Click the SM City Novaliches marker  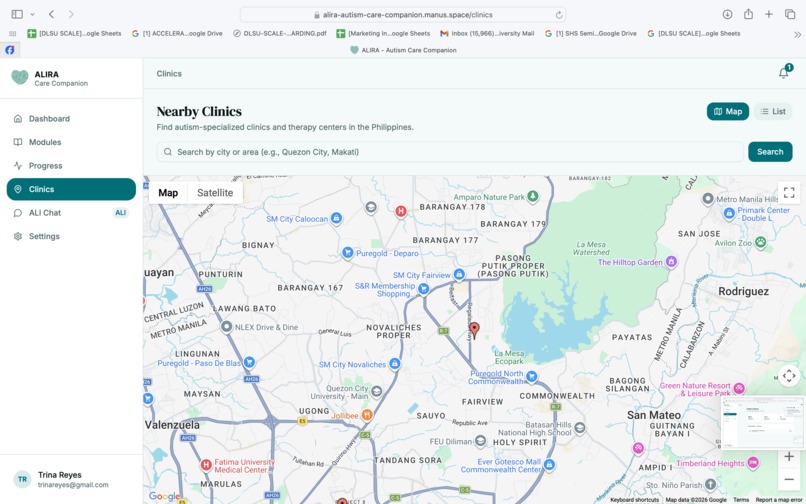point(395,364)
